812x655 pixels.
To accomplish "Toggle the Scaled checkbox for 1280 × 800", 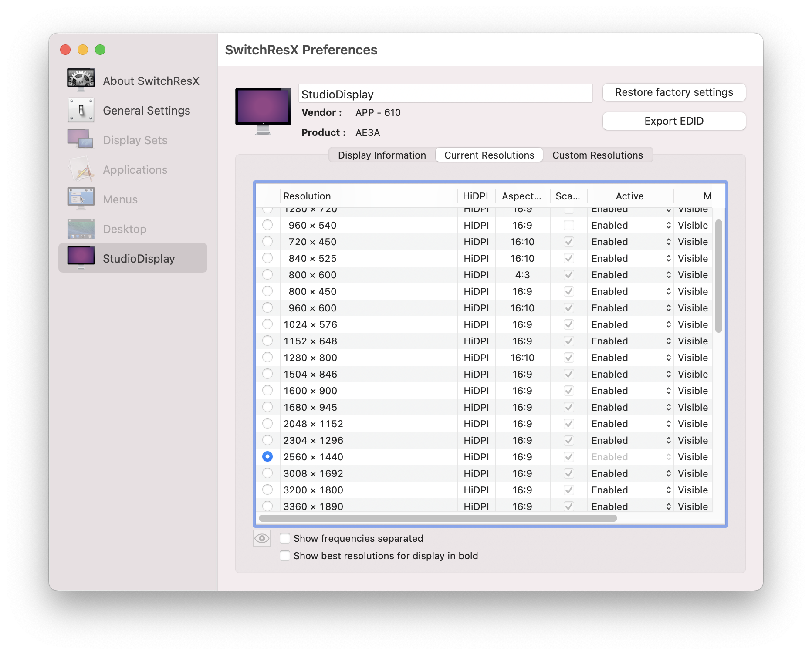I will pos(568,358).
